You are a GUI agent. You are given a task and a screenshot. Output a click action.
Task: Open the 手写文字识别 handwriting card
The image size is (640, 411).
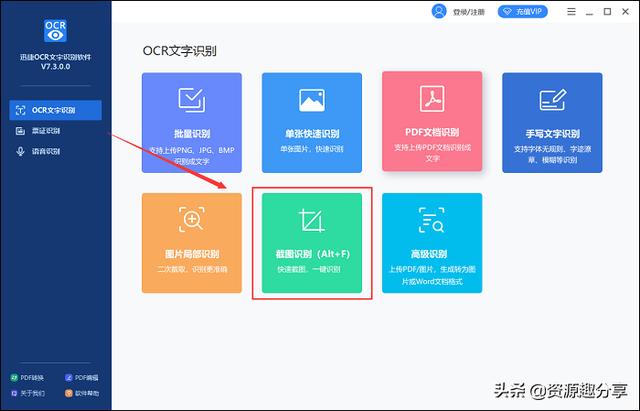pyautogui.click(x=552, y=122)
